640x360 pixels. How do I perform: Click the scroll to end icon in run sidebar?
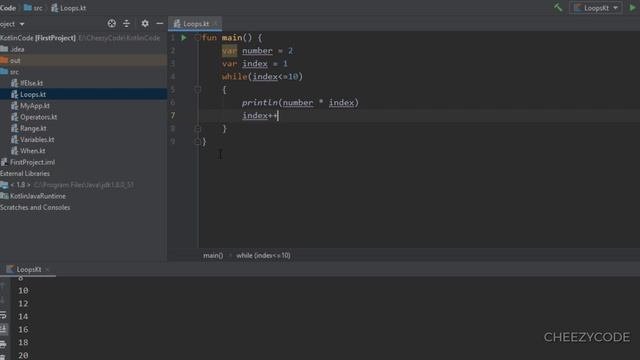tap(3, 329)
